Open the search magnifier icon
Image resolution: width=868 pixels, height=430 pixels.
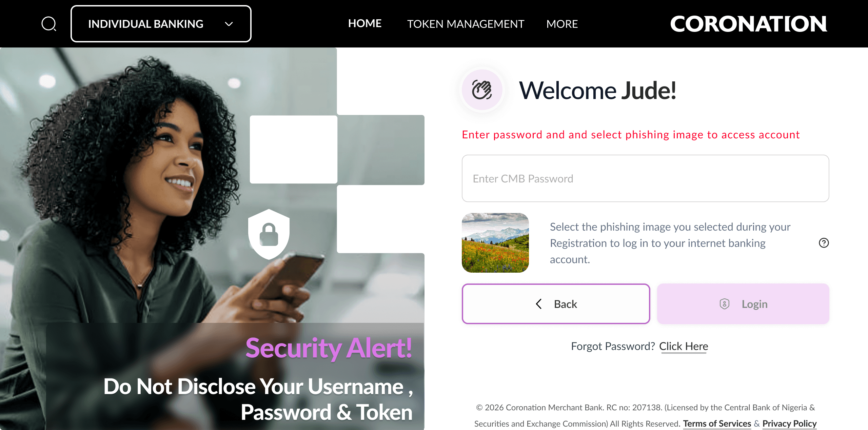[x=49, y=24]
